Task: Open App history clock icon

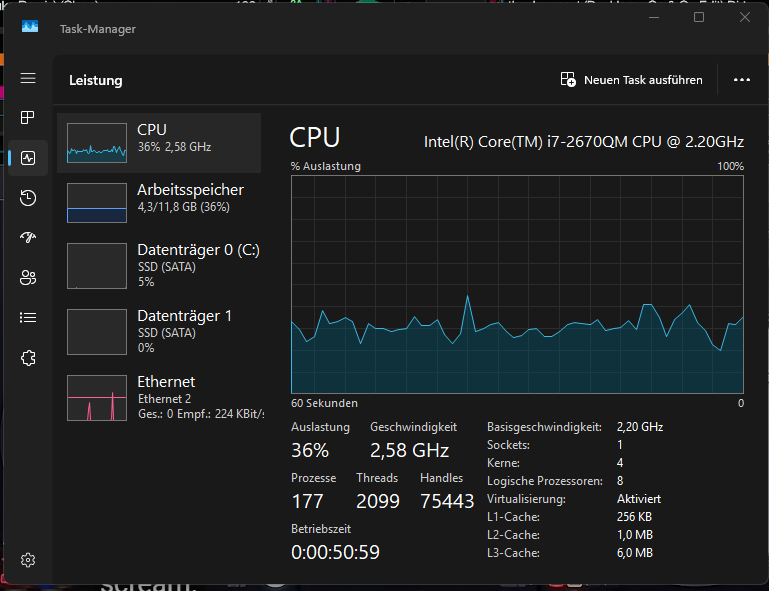Action: tap(28, 198)
